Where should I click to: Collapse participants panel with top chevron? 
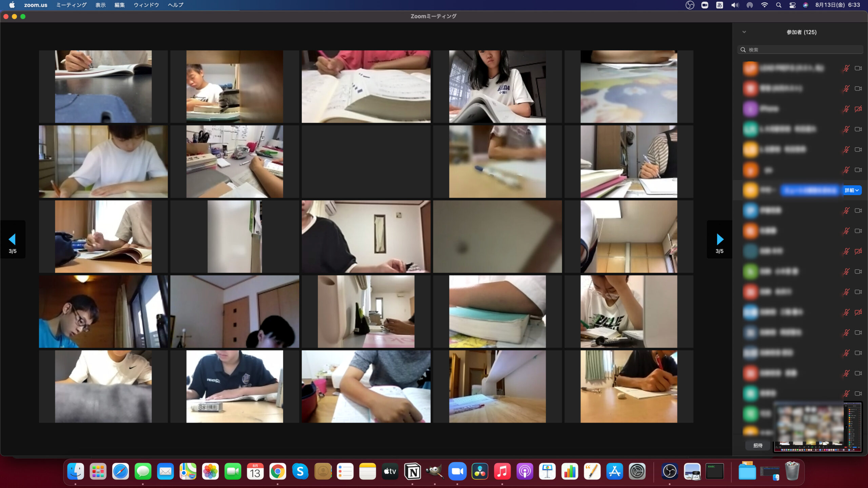tap(744, 32)
